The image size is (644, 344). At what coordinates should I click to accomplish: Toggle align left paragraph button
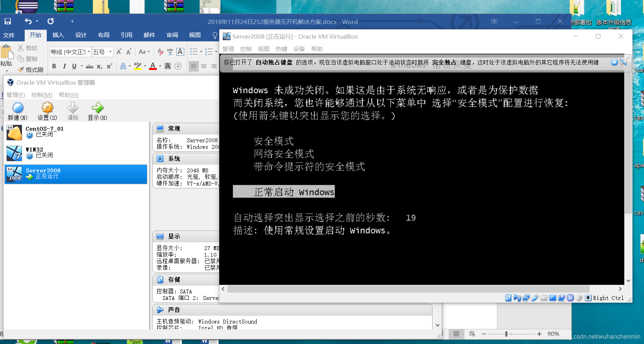(193, 66)
